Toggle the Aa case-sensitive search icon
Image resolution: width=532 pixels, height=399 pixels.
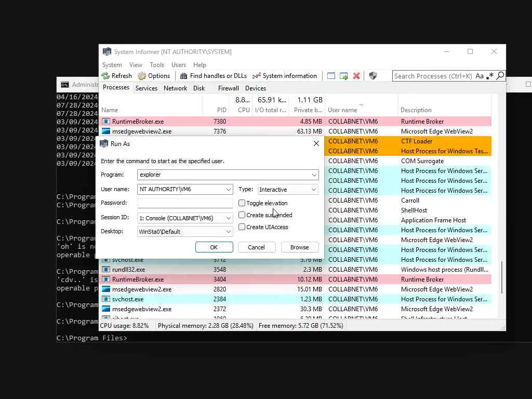pos(480,76)
